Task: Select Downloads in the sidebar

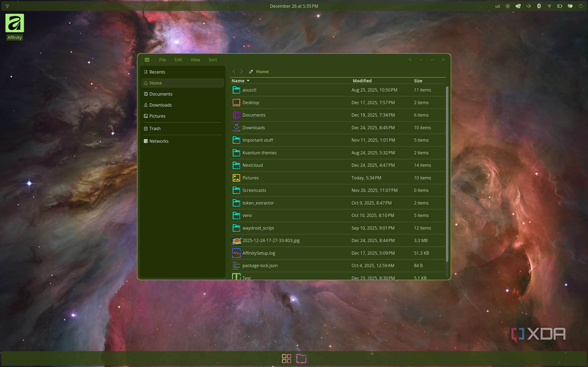Action: coord(160,105)
